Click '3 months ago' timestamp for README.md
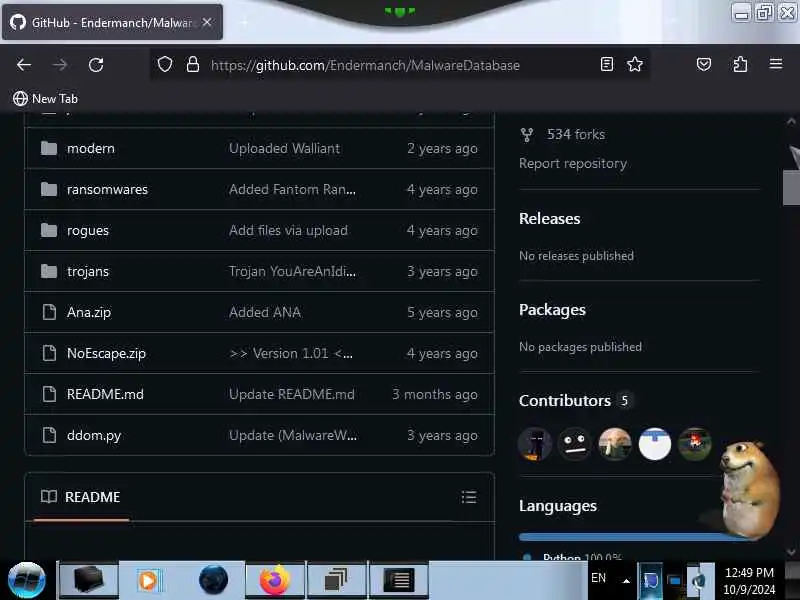800x600 pixels. point(435,394)
